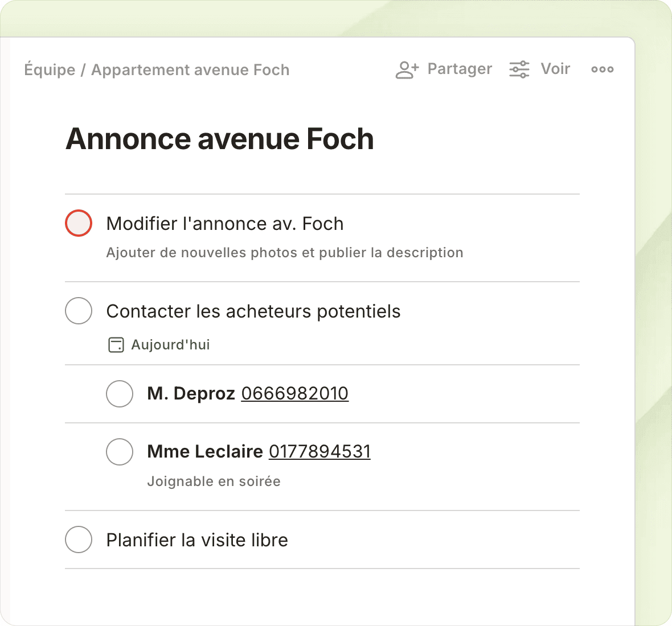Click the view sliders icon
Screen dimensions: 672x626
pyautogui.click(x=519, y=69)
